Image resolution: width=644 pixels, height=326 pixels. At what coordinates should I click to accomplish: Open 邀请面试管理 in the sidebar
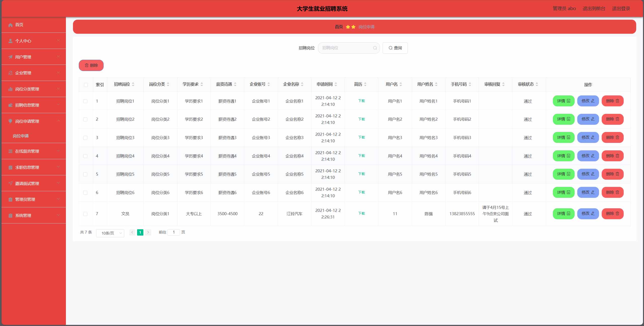34,183
